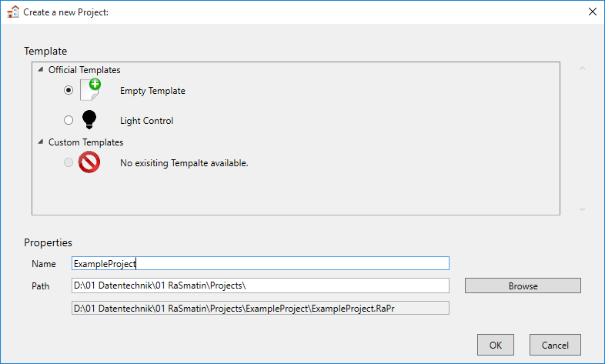Click the Name input field

click(260, 263)
